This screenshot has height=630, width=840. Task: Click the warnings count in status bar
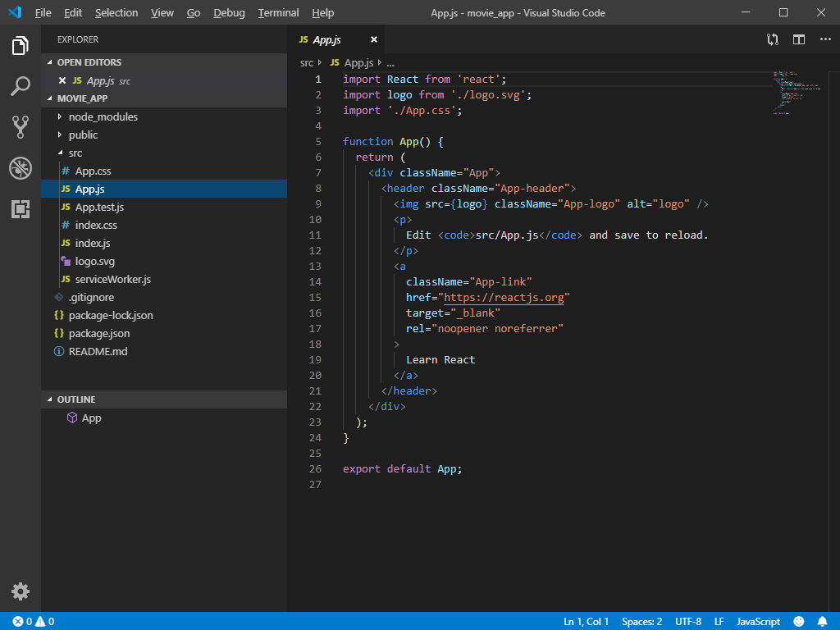tap(44, 622)
